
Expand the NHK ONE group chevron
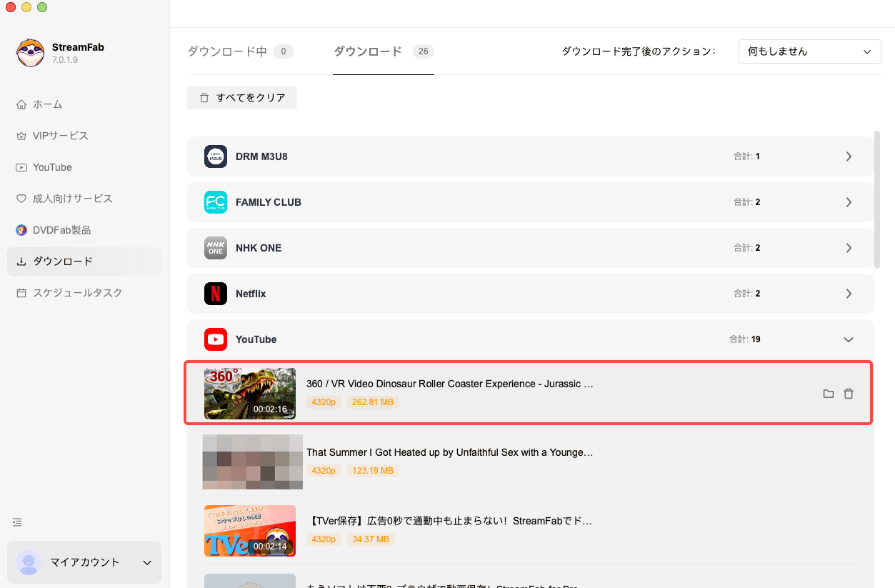click(x=849, y=248)
